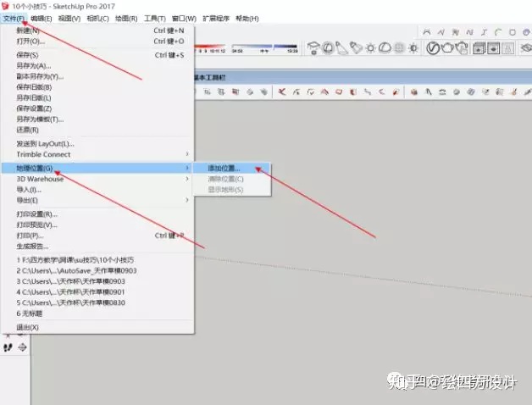Viewport: 532px width, 405px height.
Task: Choose 生成报告... menu entry
Action: [97, 246]
